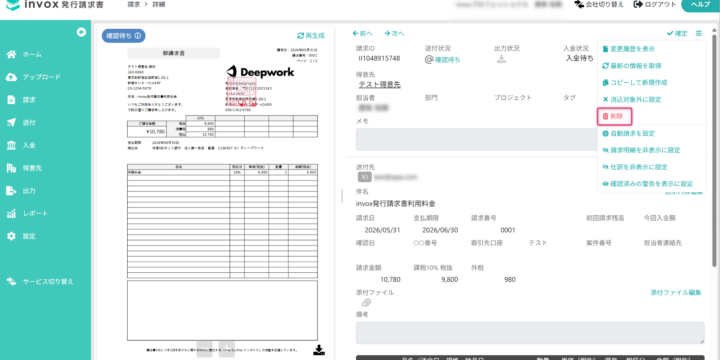Click the panel splitter handle
The width and height of the screenshot is (720, 360).
pyautogui.click(x=342, y=196)
